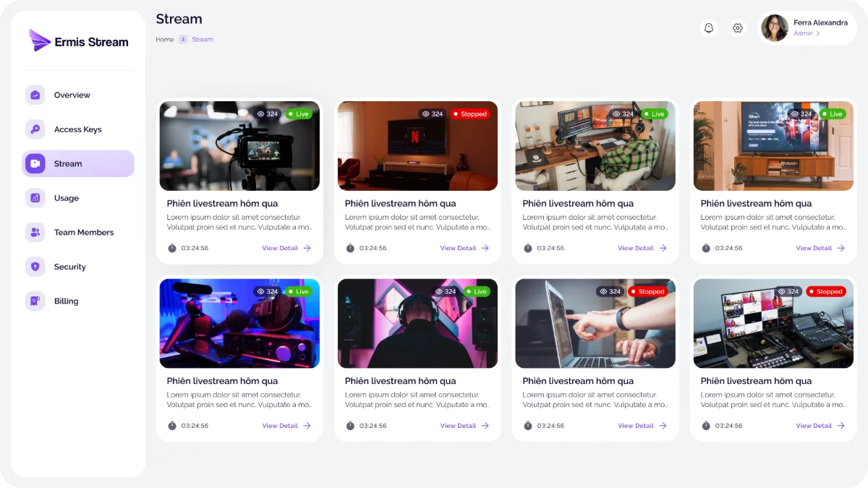
Task: Click the Usage sidebar icon
Action: pos(35,197)
